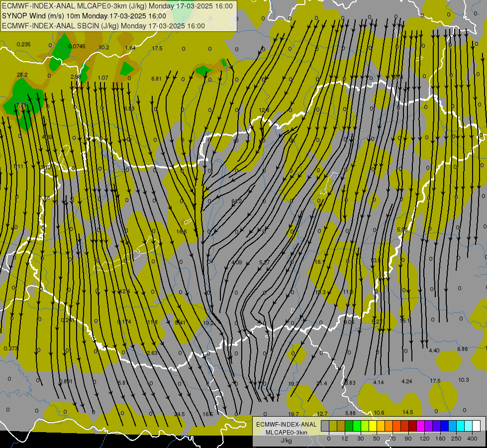The height and width of the screenshot is (448, 487).
Task: Select the magenta legend swatch
Action: coord(421,426)
